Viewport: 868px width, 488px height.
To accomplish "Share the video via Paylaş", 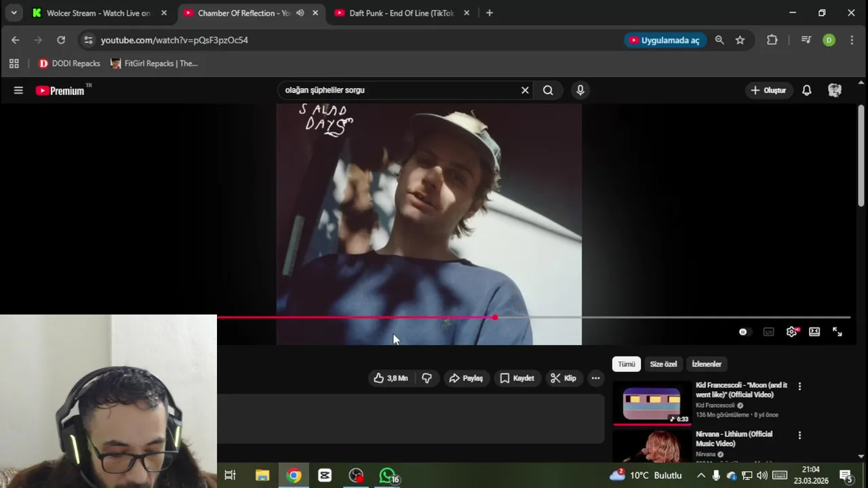I will [466, 378].
